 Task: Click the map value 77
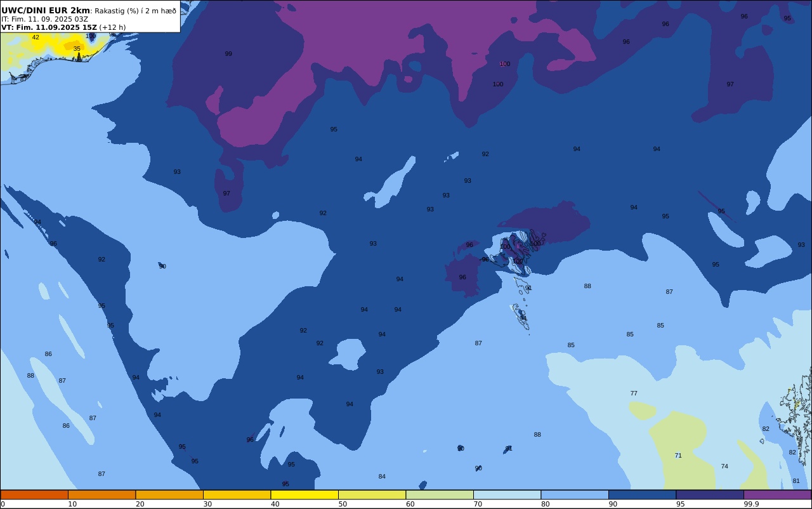(634, 393)
